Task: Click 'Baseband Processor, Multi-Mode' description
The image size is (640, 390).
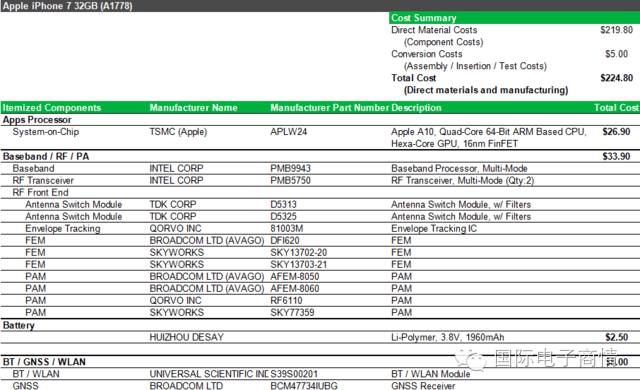Action: coord(459,168)
